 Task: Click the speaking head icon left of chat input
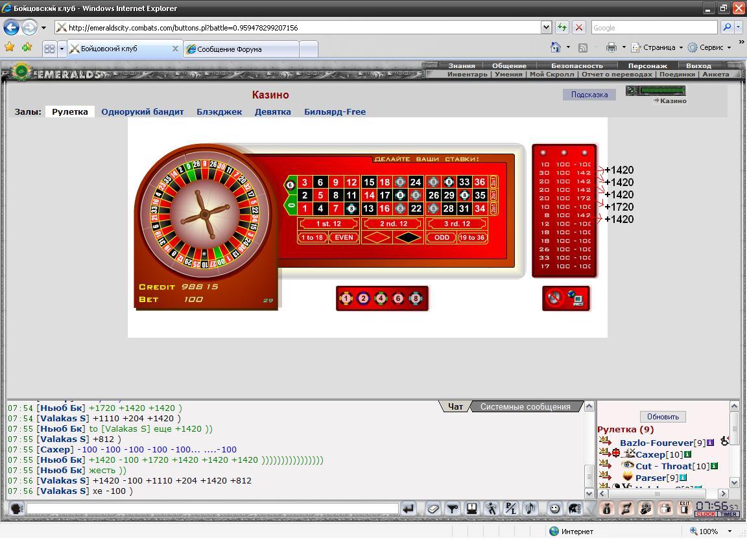(16, 509)
